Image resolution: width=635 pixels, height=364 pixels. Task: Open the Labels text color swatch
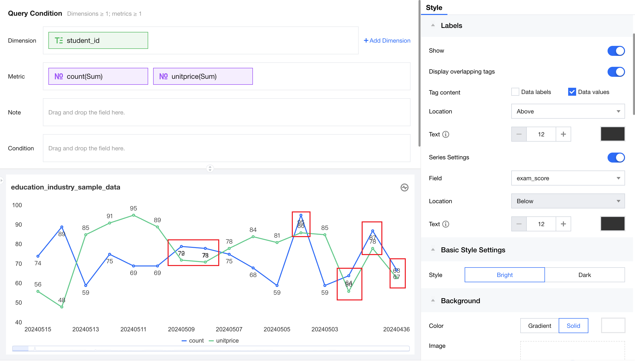pos(612,134)
